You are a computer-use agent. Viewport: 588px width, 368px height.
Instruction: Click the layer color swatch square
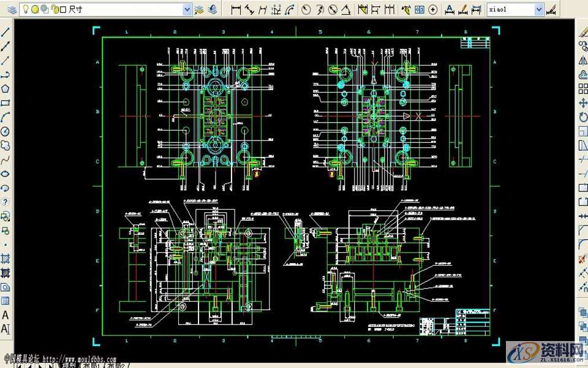coord(62,9)
